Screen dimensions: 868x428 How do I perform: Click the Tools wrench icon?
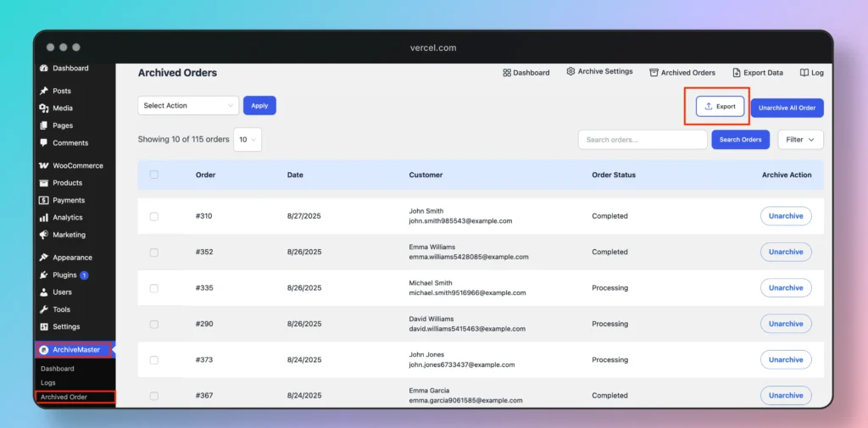coord(44,309)
